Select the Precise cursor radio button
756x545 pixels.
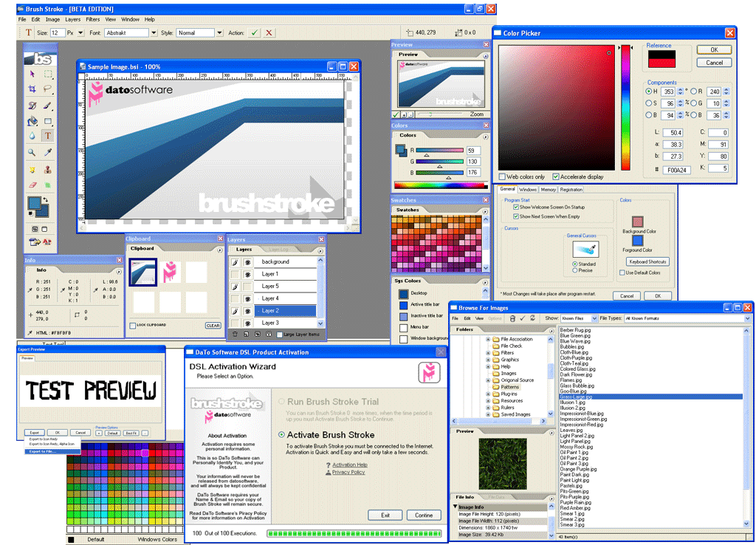(575, 271)
